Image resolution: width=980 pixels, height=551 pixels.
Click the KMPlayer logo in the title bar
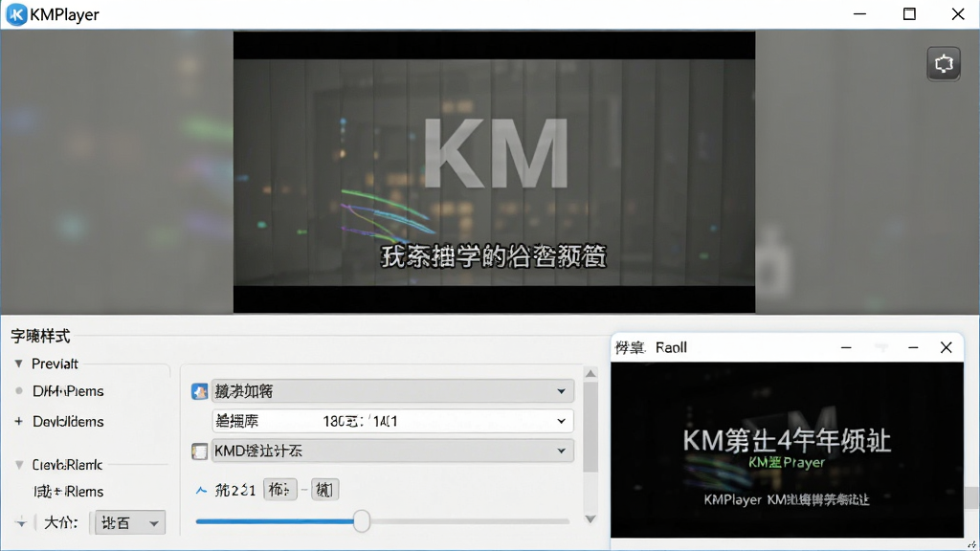click(16, 13)
